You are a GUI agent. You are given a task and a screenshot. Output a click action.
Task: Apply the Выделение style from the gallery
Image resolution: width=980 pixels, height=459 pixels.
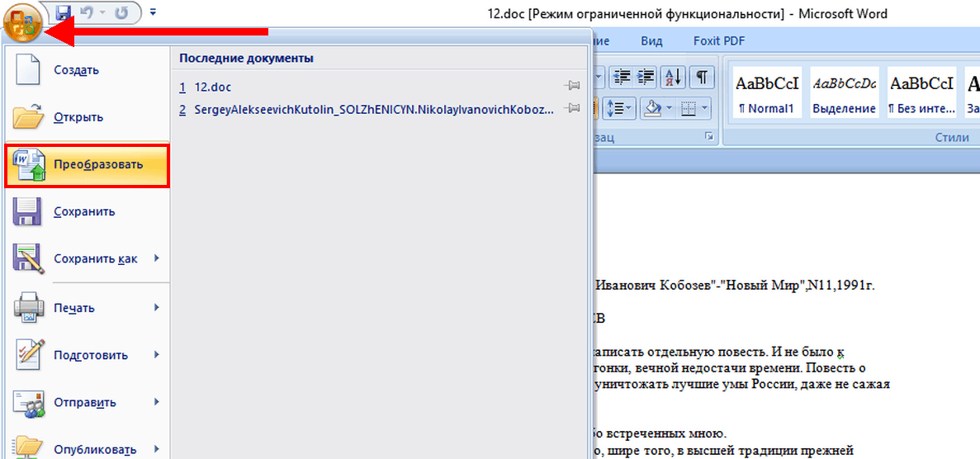pos(844,91)
